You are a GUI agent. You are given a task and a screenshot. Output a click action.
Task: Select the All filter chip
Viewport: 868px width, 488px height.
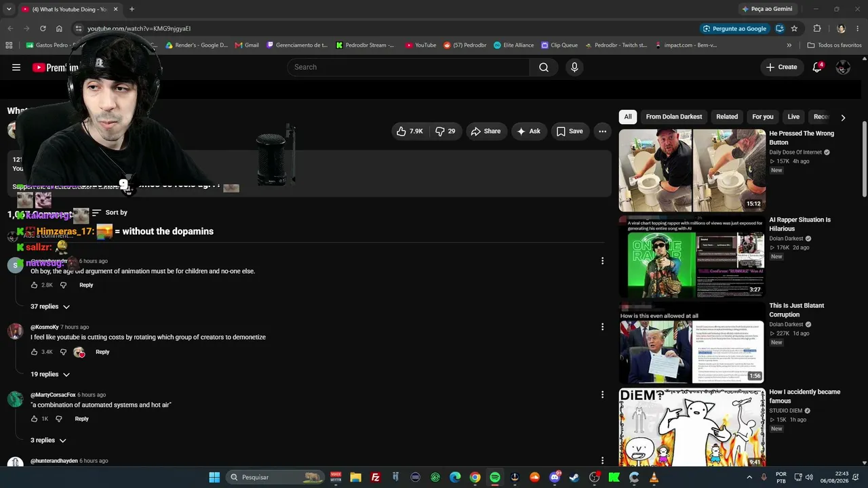(x=628, y=117)
